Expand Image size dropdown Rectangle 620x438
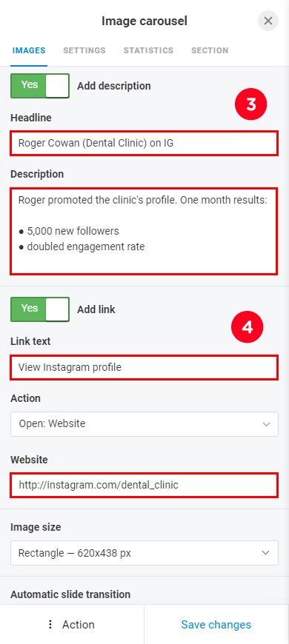Image resolution: width=289 pixels, height=644 pixels. [144, 553]
